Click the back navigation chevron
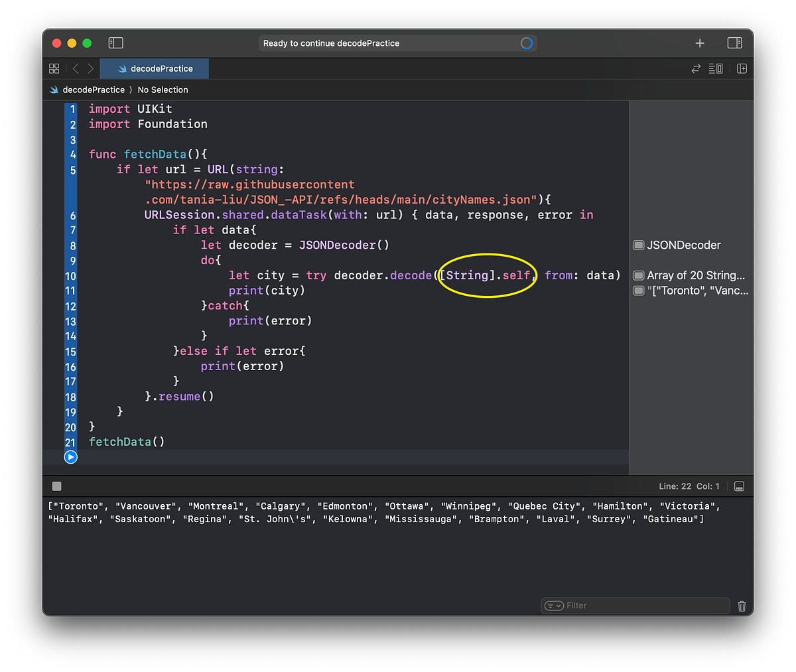Viewport: 796px width, 672px height. pos(76,68)
